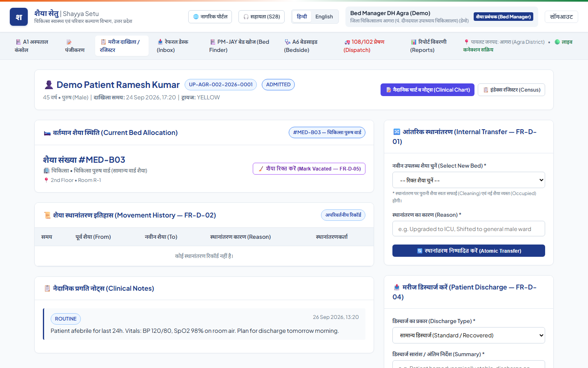Screen dimensions: 588x368
Task: Open Reports page
Action: (428, 46)
